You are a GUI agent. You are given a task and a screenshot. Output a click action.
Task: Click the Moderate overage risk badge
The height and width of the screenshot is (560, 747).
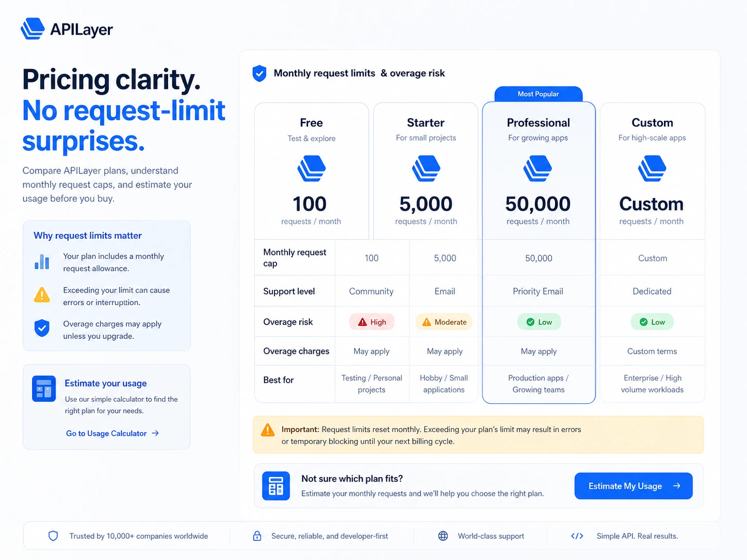pyautogui.click(x=444, y=322)
